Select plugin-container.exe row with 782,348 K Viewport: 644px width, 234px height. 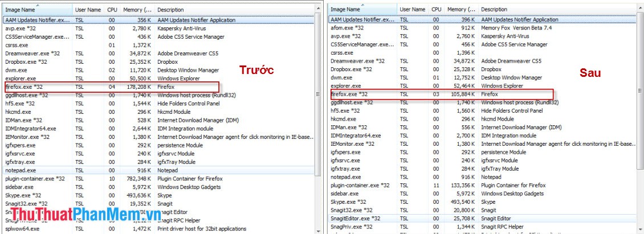[x=159, y=179]
